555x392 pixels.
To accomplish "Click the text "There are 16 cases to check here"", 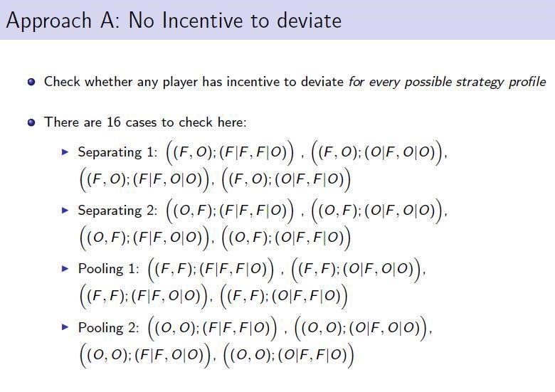I will [145, 122].
